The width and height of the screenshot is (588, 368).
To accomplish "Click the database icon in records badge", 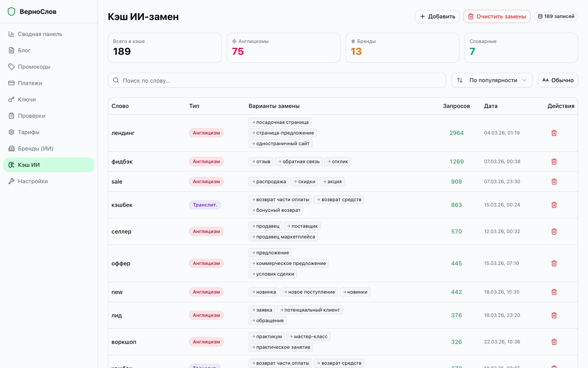I will coord(540,16).
